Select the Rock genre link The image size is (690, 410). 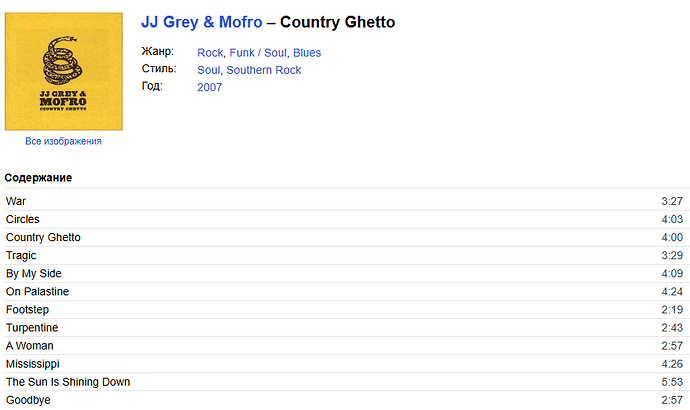click(x=210, y=53)
